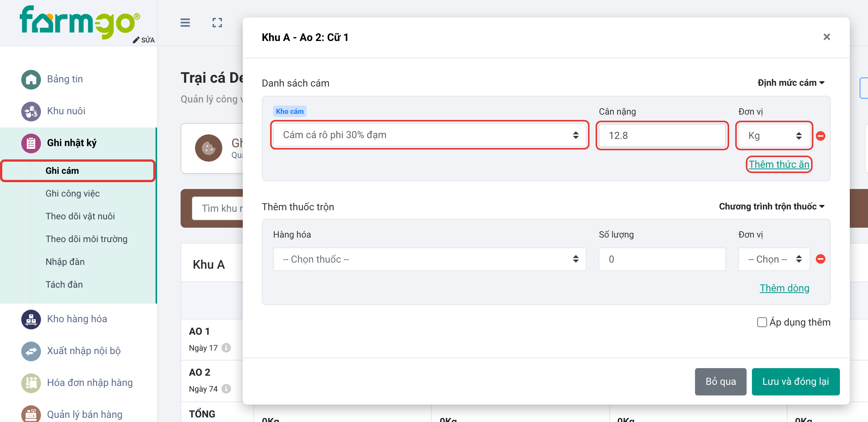
Task: Click the Xuất nhập nội bộ arrows icon
Action: coord(31,351)
